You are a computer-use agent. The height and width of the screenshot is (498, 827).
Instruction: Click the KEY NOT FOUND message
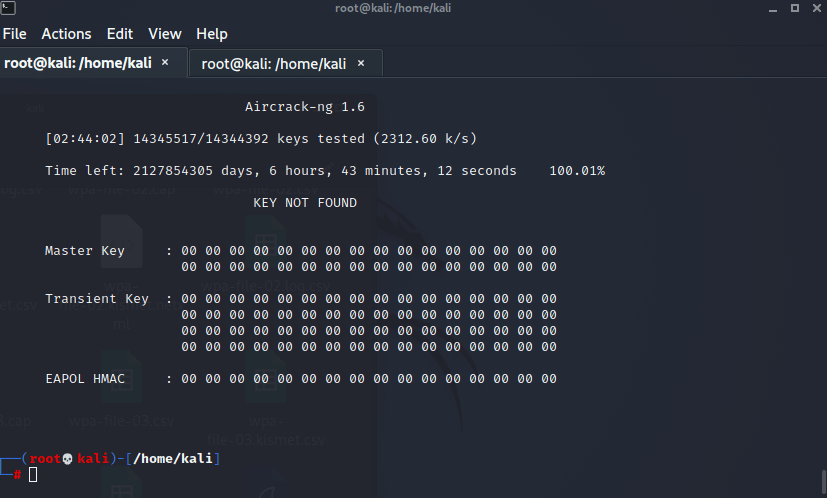pyautogui.click(x=305, y=203)
